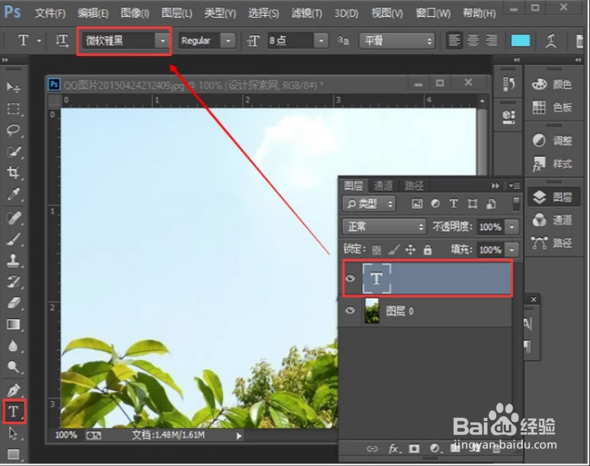This screenshot has height=466, width=590.
Task: Open the opacity 不透明度 slider arrow
Action: pyautogui.click(x=512, y=227)
